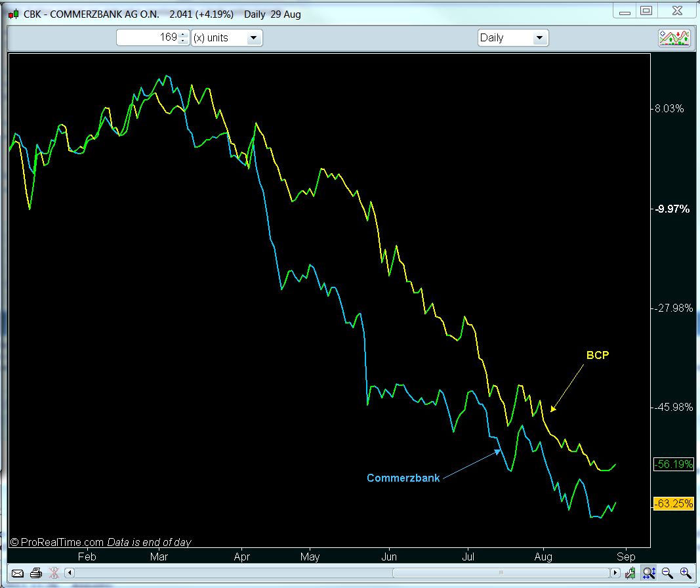This screenshot has width=700, height=588.
Task: Send chart by email envelope icon
Action: point(18,573)
